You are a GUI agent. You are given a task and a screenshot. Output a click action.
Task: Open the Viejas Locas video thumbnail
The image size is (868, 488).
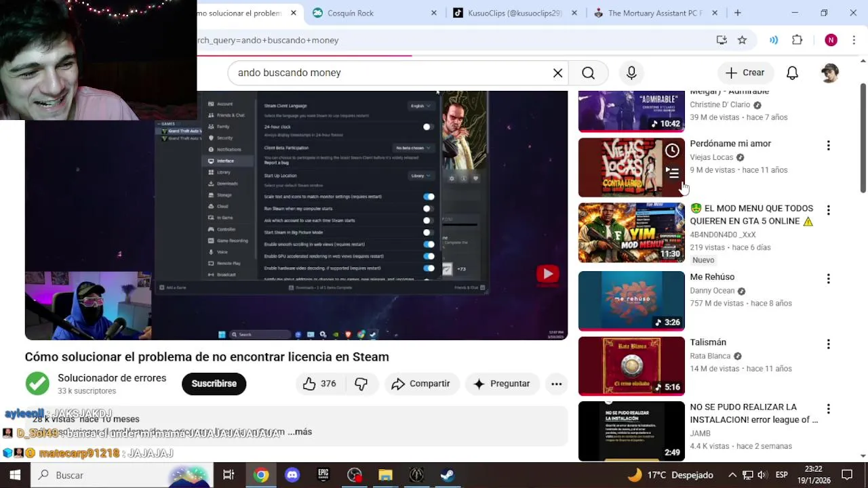click(631, 167)
